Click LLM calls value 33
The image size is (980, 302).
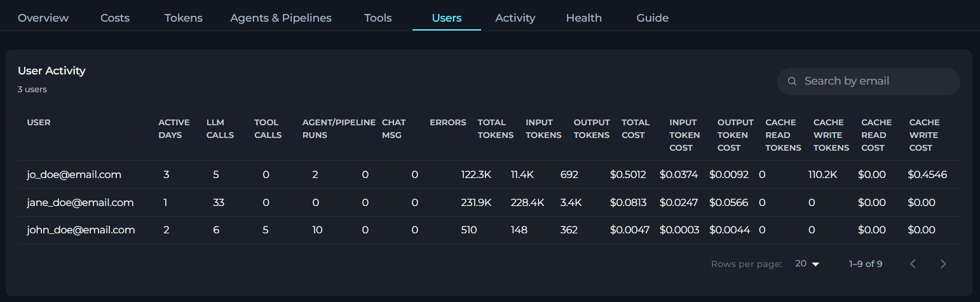click(x=220, y=202)
